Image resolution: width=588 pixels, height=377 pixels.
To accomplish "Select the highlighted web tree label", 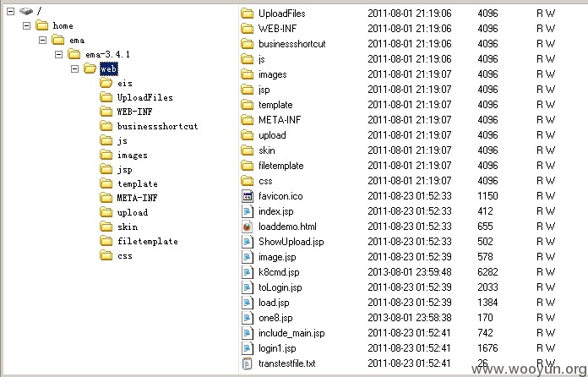I will tap(109, 69).
